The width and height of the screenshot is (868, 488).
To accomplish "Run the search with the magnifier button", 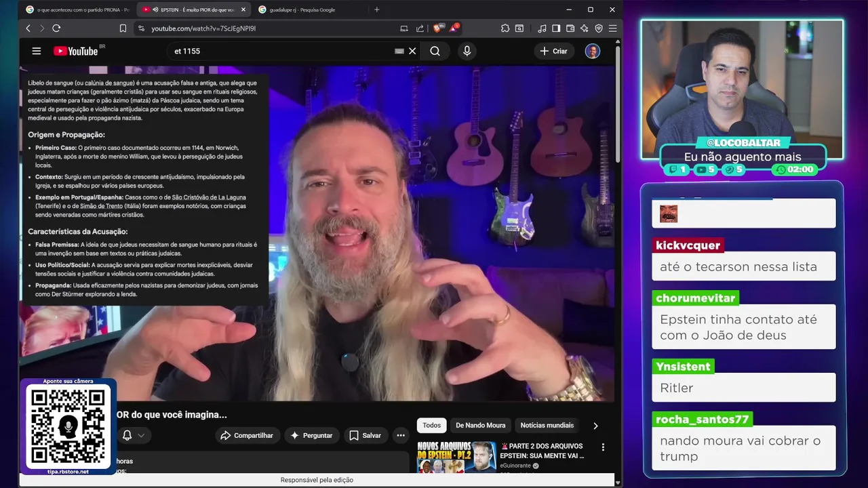I will click(435, 51).
